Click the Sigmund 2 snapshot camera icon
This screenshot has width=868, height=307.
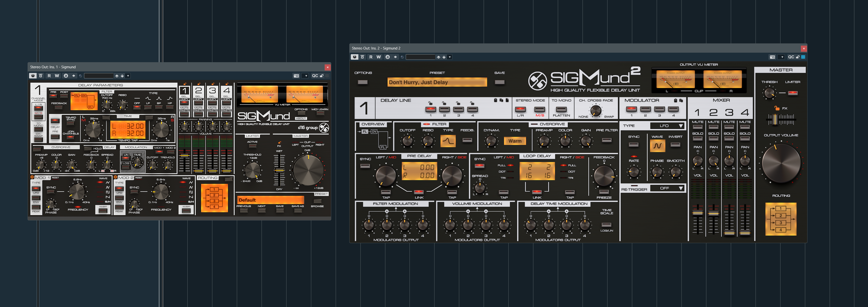click(772, 57)
